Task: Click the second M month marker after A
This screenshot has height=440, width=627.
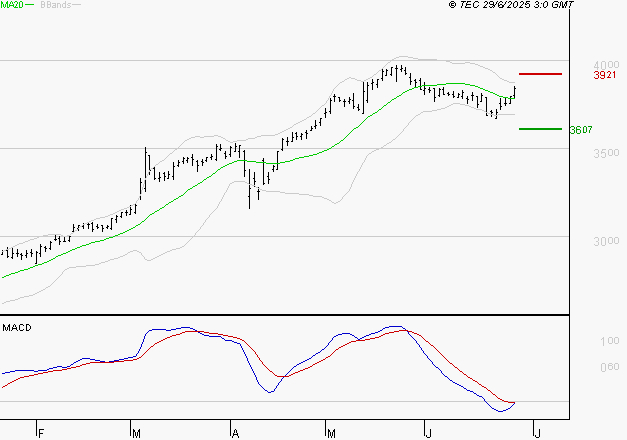Action: click(x=331, y=434)
